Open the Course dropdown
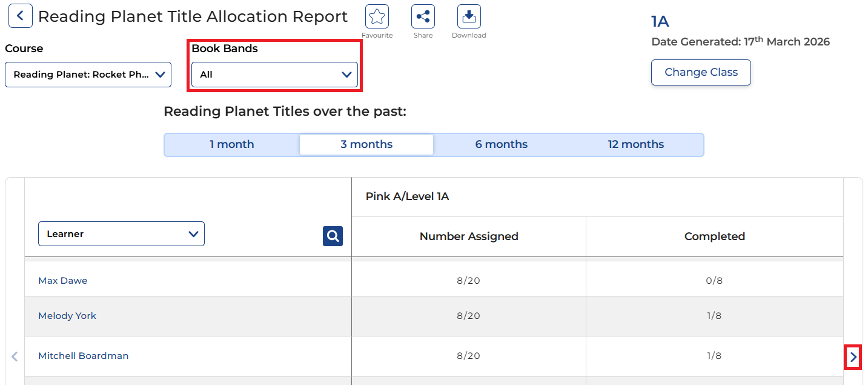 tap(88, 75)
